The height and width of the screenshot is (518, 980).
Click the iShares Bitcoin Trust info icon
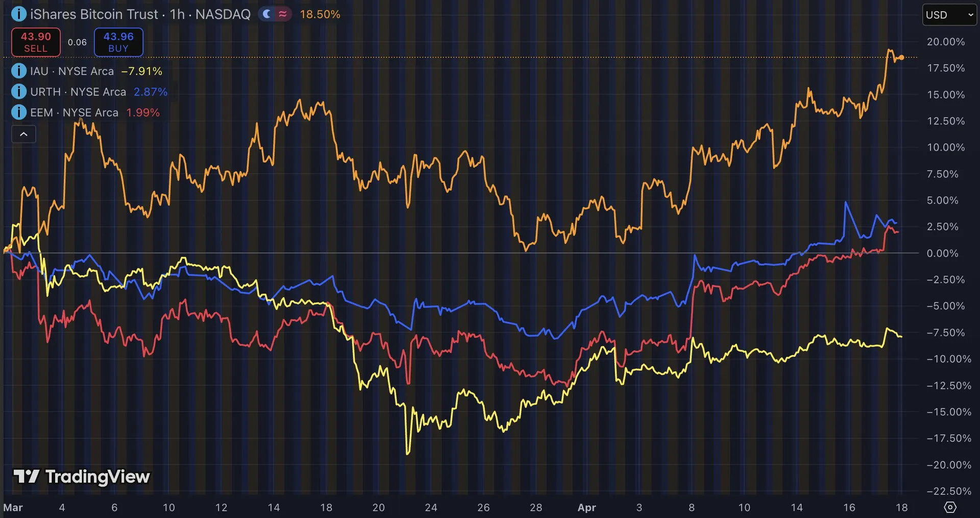[x=19, y=14]
